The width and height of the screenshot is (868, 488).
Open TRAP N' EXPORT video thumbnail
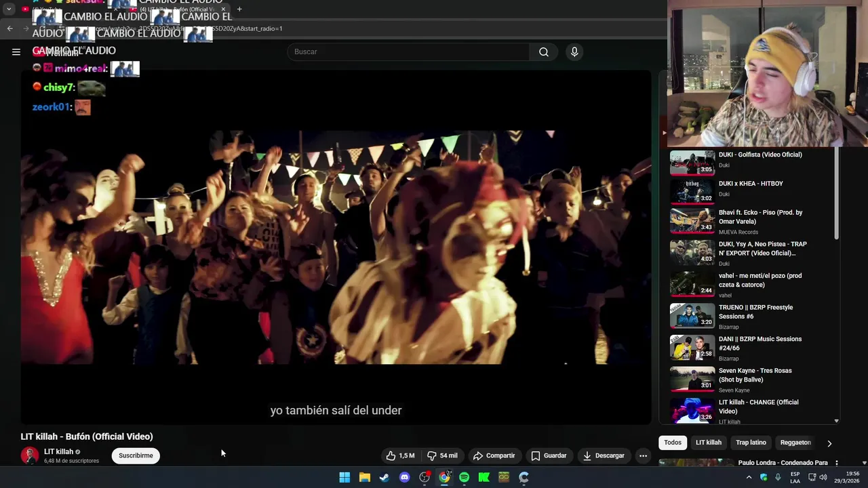tap(692, 252)
